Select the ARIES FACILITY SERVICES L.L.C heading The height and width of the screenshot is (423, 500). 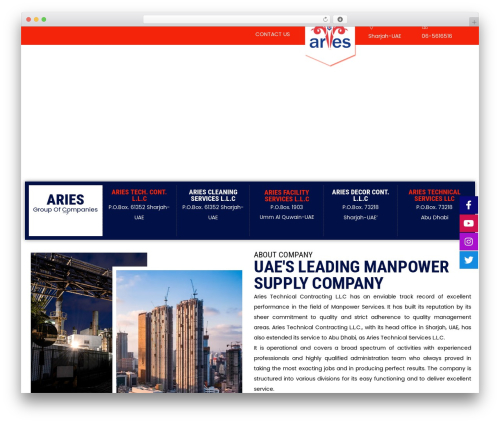pyautogui.click(x=287, y=196)
